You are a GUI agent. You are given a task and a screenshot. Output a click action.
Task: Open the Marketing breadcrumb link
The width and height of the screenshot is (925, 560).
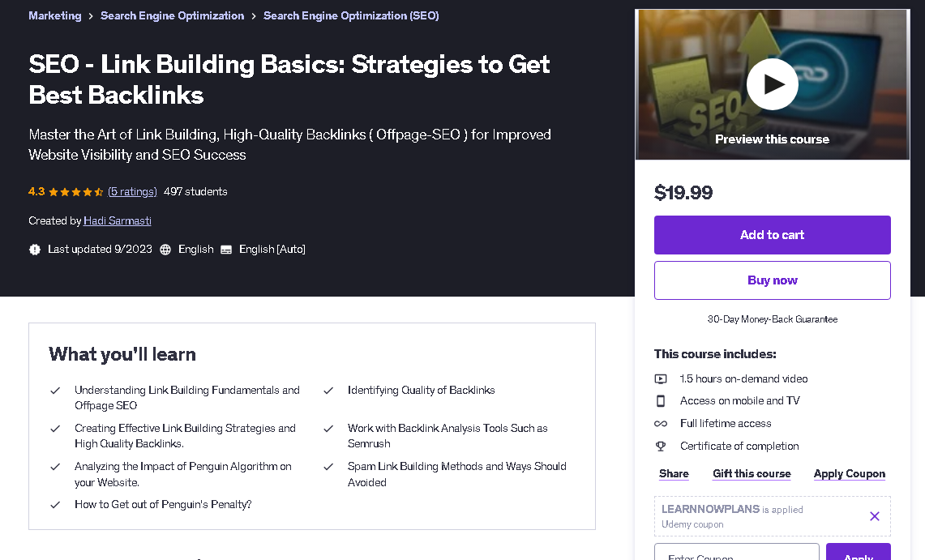click(x=55, y=16)
